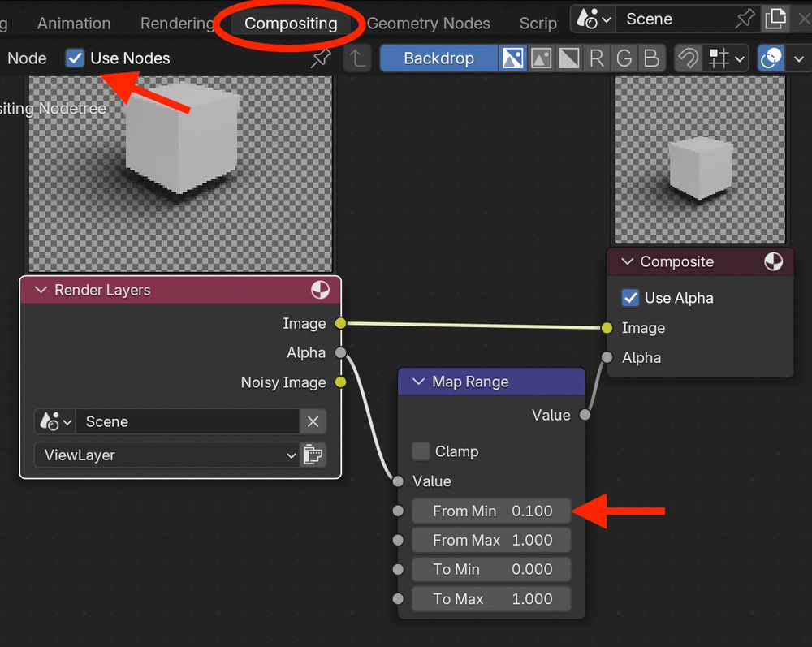
Task: Open the scene browse dropdown in top bar
Action: 594,19
